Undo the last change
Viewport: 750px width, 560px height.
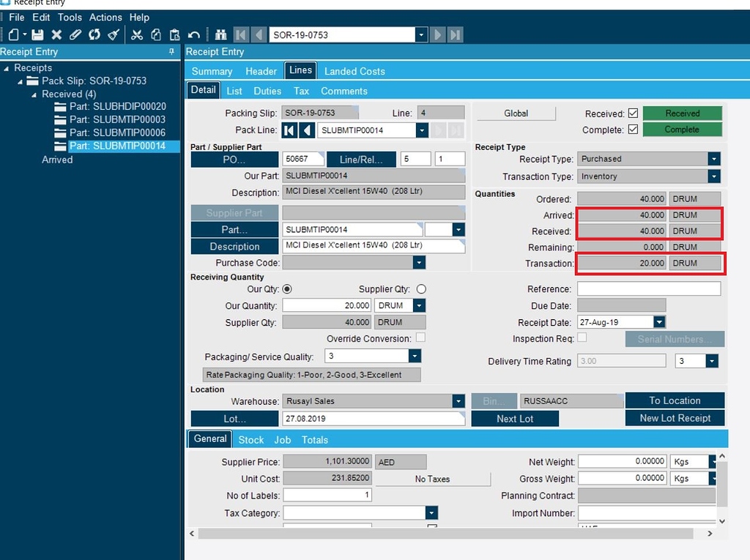(x=192, y=34)
